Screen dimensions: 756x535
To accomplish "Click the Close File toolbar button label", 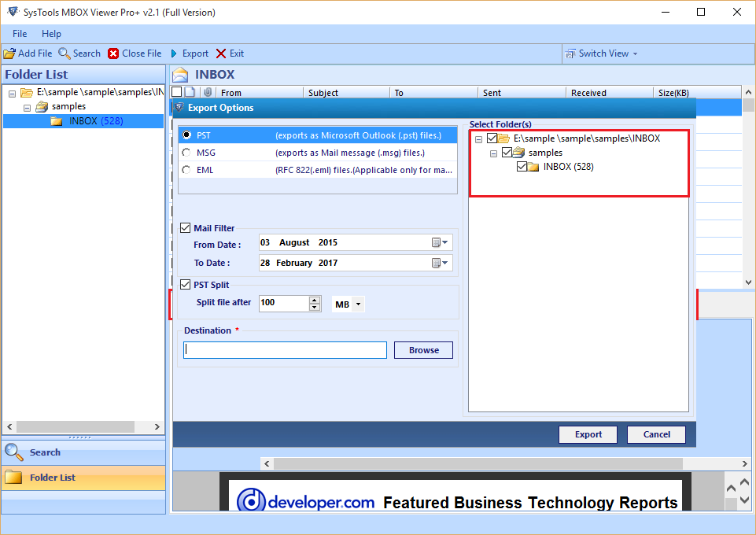I will click(x=142, y=53).
